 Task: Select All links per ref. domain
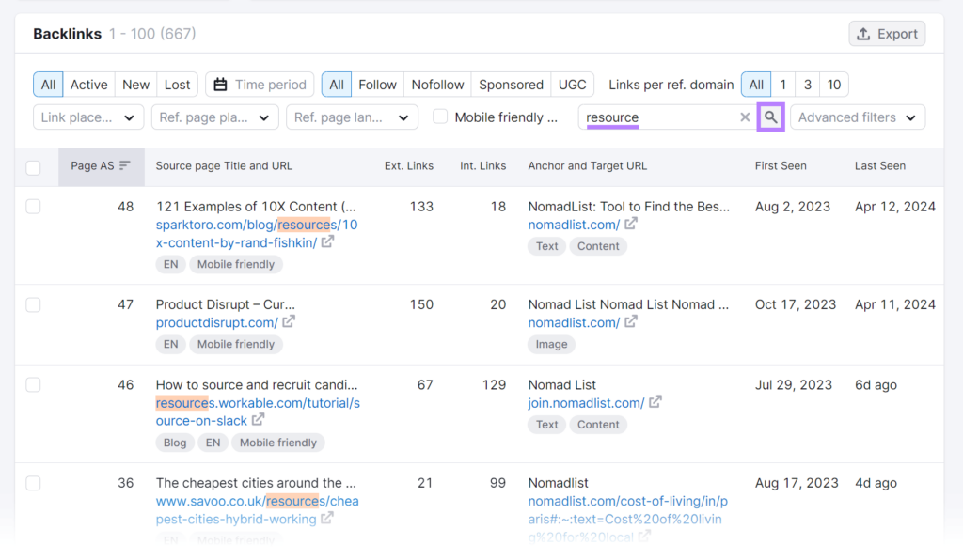pos(756,85)
